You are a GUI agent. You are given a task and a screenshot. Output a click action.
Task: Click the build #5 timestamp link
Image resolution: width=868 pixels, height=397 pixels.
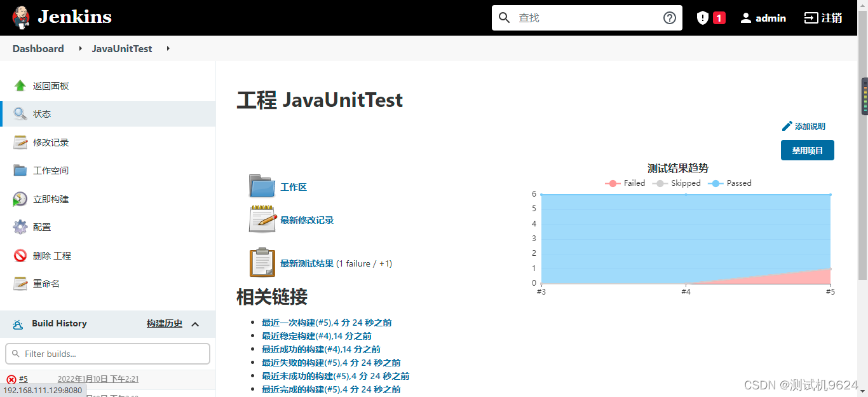98,379
